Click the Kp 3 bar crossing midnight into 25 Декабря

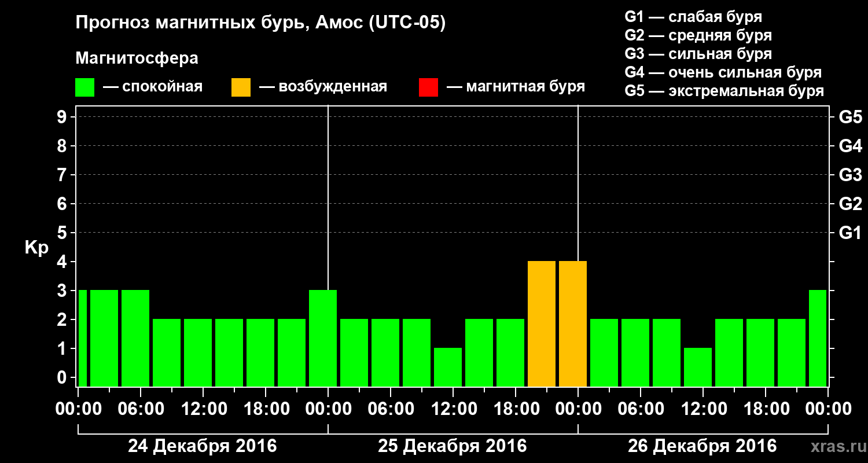323,338
